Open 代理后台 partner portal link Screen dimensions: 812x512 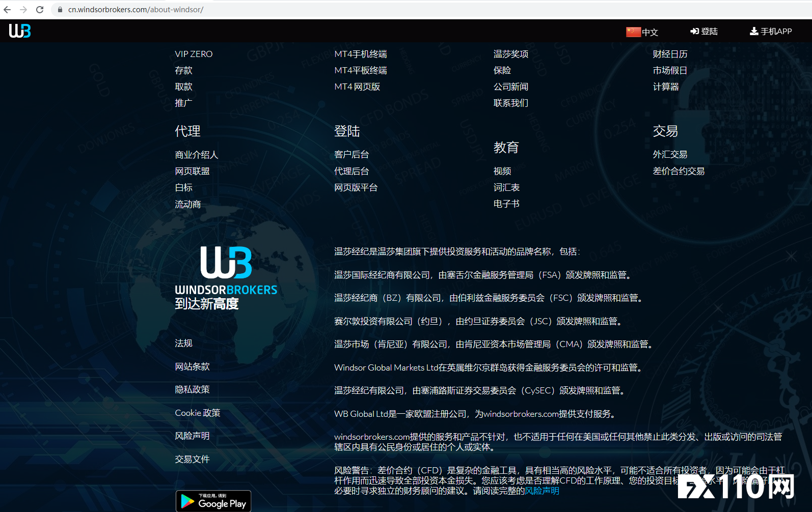click(x=351, y=171)
